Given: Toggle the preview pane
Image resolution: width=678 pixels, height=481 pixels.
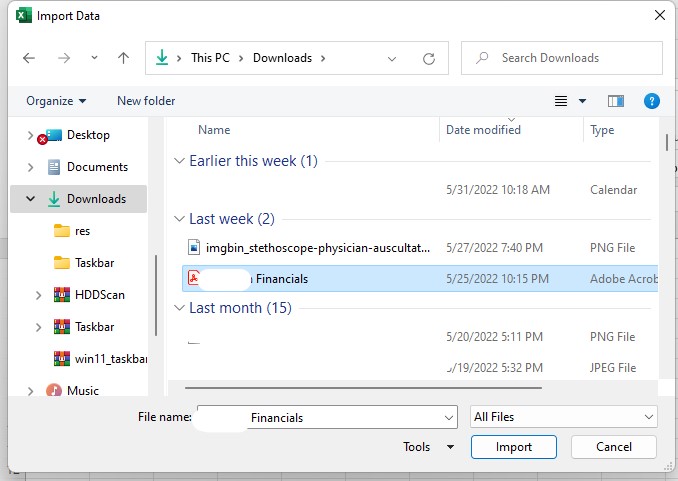Looking at the screenshot, I should tap(616, 101).
